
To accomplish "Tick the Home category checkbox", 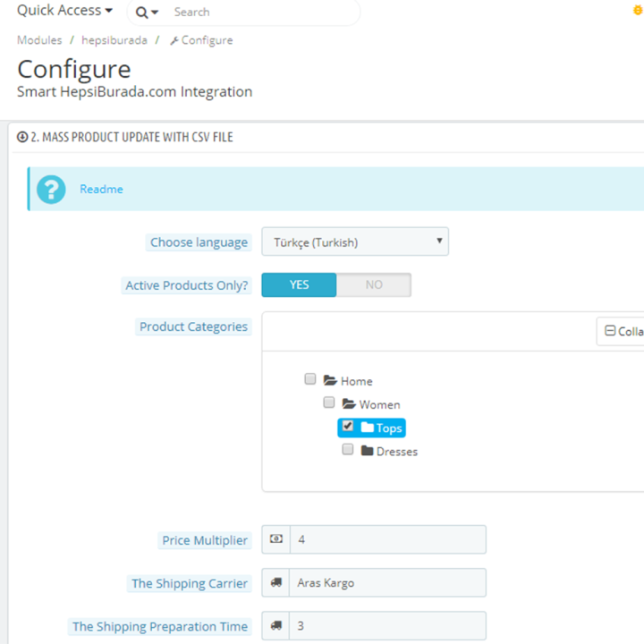I will [x=310, y=378].
